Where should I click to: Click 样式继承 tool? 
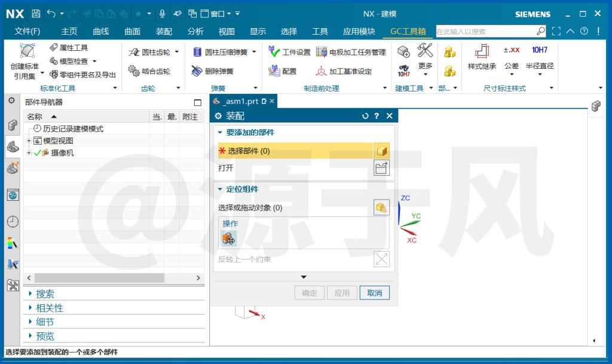[x=482, y=57]
